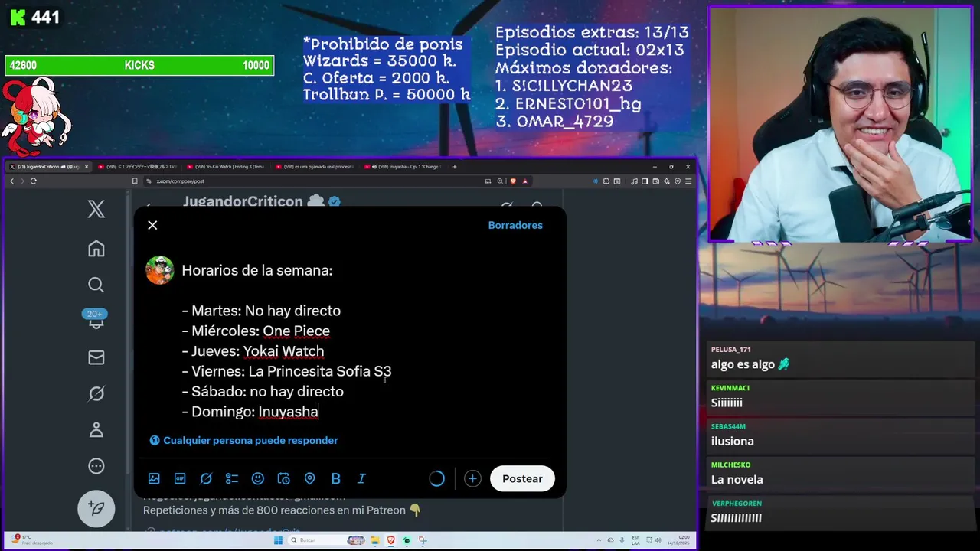The height and width of the screenshot is (551, 980).
Task: Close the compose post dialog
Action: click(152, 225)
